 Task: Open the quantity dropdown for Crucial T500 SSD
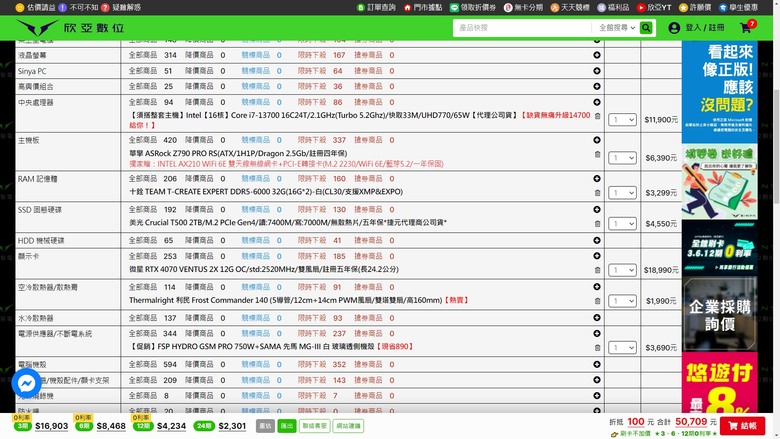[x=622, y=224]
